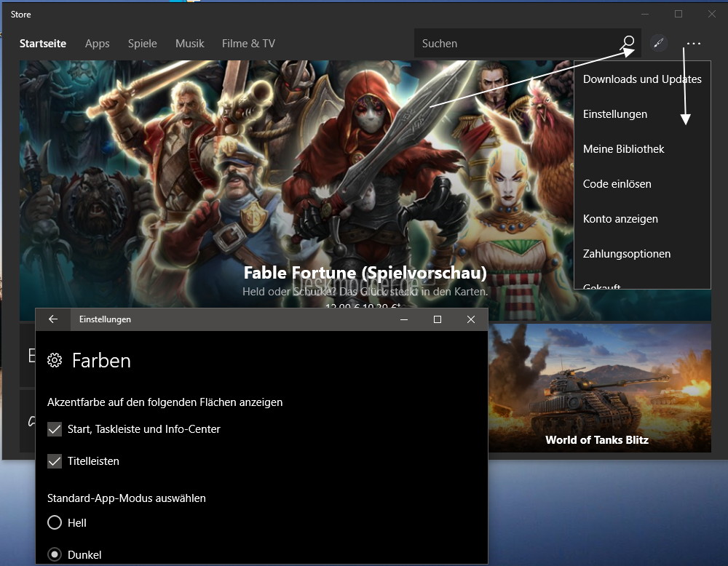
Task: Click the Farben heading text
Action: tap(101, 360)
